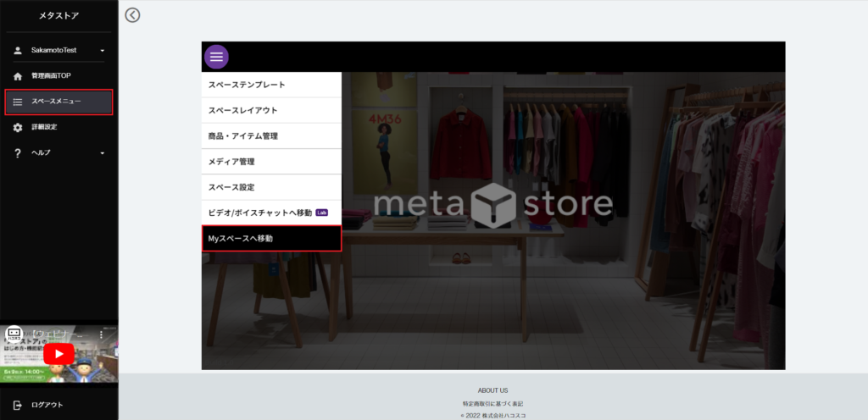Image resolution: width=868 pixels, height=420 pixels.
Task: Select スペーステンプレート menu item
Action: (x=271, y=86)
